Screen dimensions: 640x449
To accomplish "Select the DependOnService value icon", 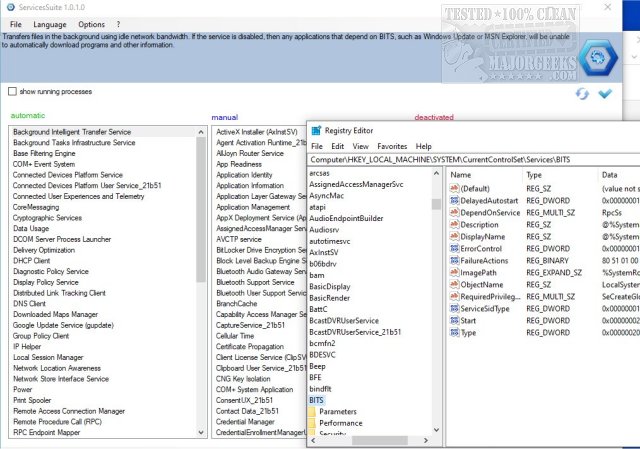I will click(x=454, y=212).
